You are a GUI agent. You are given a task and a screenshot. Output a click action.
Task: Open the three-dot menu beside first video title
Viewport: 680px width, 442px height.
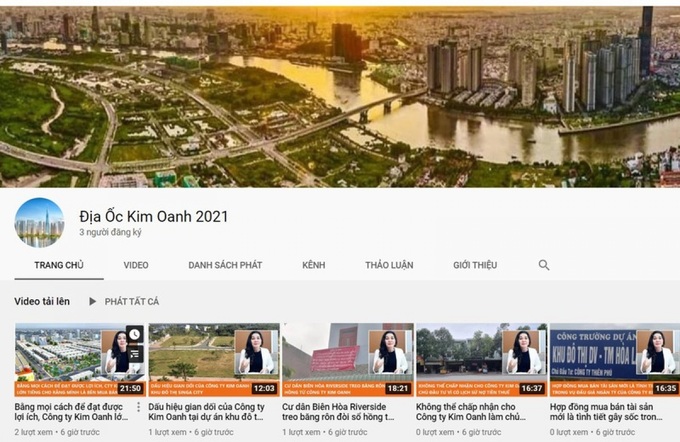[138, 407]
